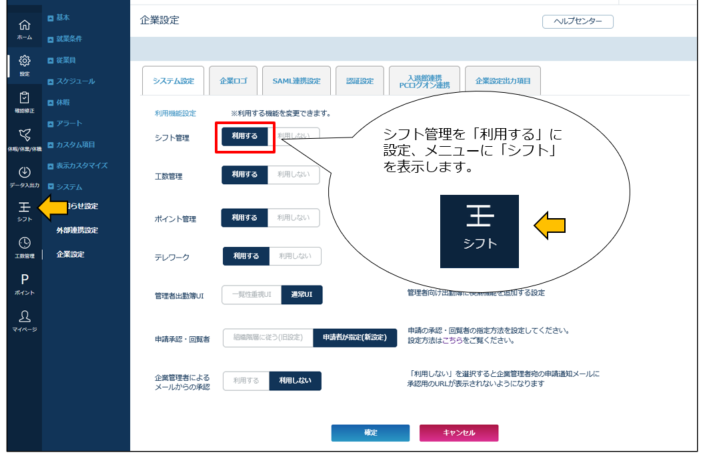Switch to the 企業ロゴ tab
The image size is (705, 459).
coord(233,81)
